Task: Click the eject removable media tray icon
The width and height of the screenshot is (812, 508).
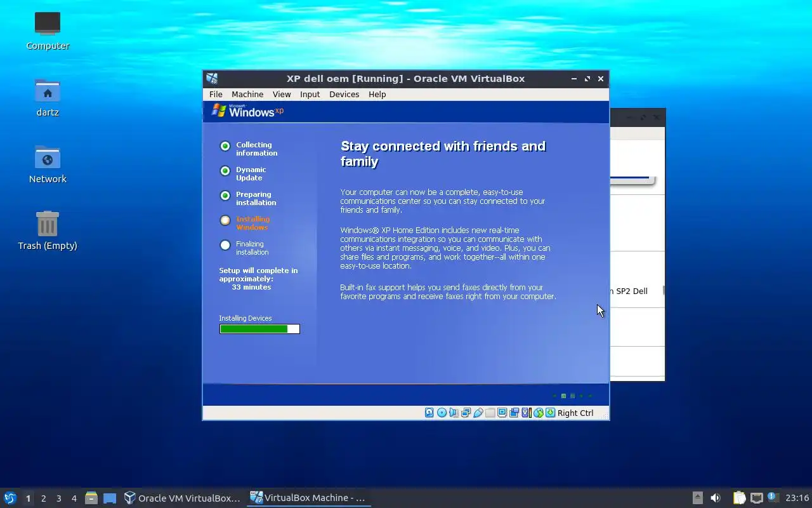Action: click(697, 498)
